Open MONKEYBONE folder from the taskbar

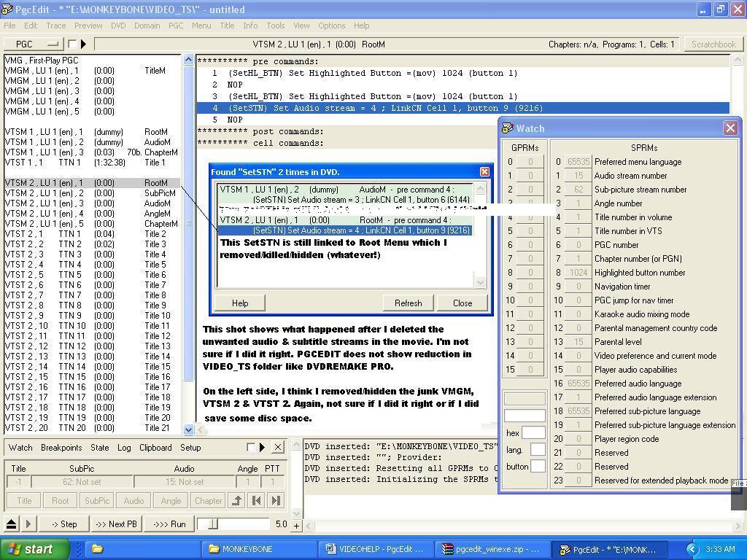pyautogui.click(x=260, y=548)
